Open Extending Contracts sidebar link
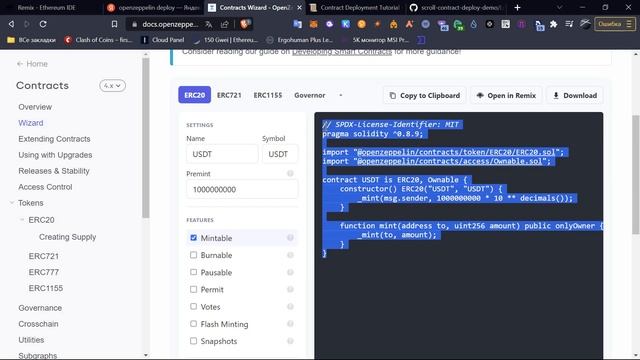The image size is (640, 360). (x=54, y=139)
